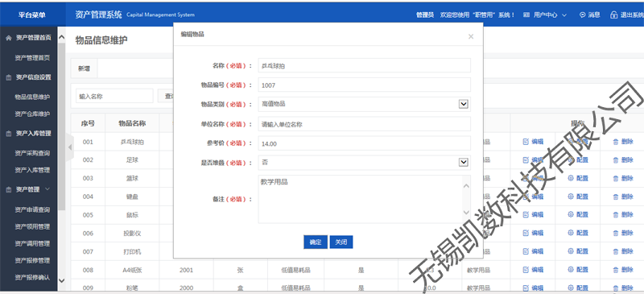This screenshot has height=294, width=644.
Task: Delete the 篮球 row via trash icon
Action: click(616, 178)
